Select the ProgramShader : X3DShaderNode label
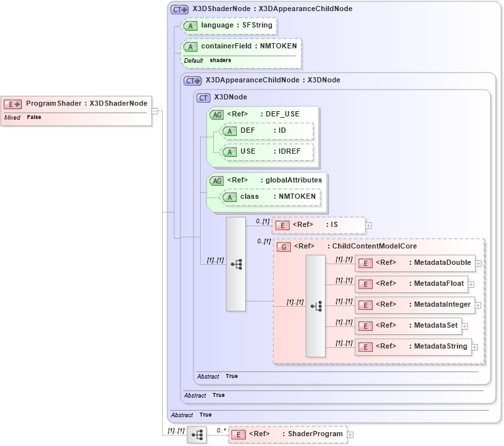Screen dimensions: 504x446 87,103
